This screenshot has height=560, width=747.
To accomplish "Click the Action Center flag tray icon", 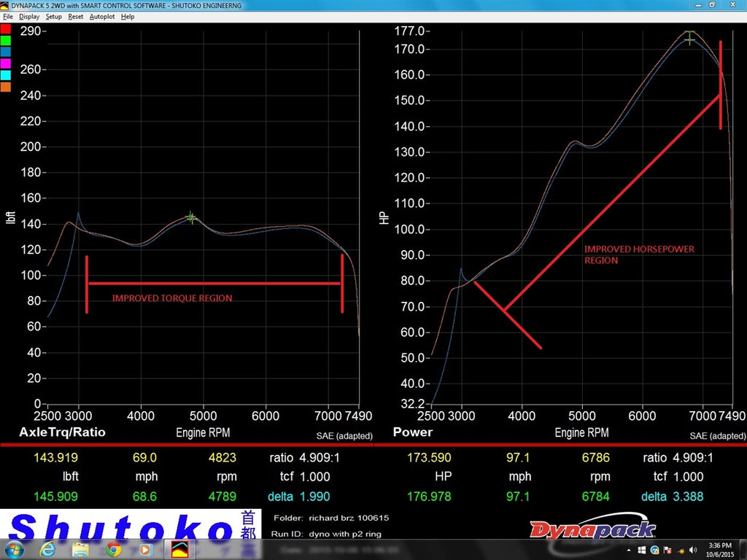I will pyautogui.click(x=667, y=551).
